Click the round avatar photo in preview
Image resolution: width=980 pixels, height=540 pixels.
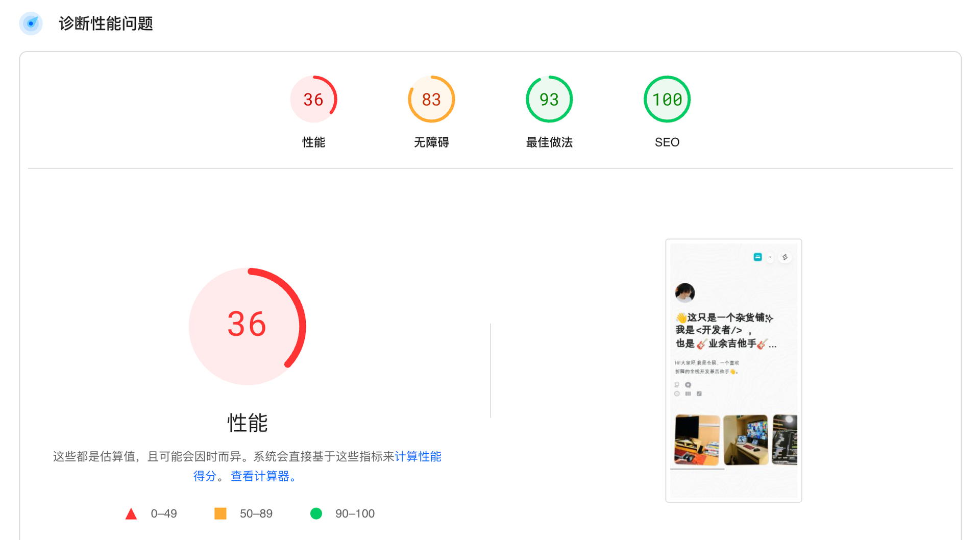[684, 292]
